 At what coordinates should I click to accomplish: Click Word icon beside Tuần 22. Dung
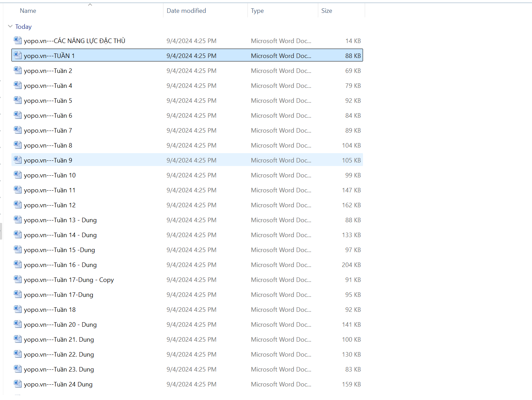click(18, 354)
